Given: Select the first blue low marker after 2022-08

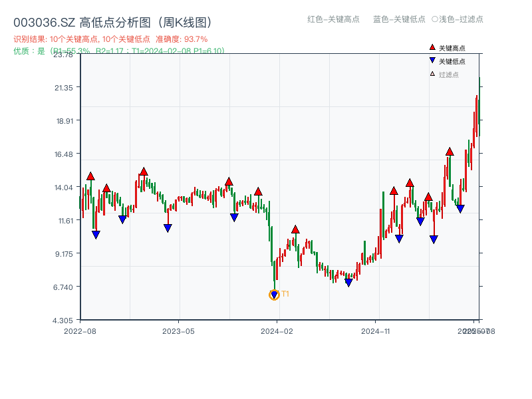Looking at the screenshot, I should (96, 235).
